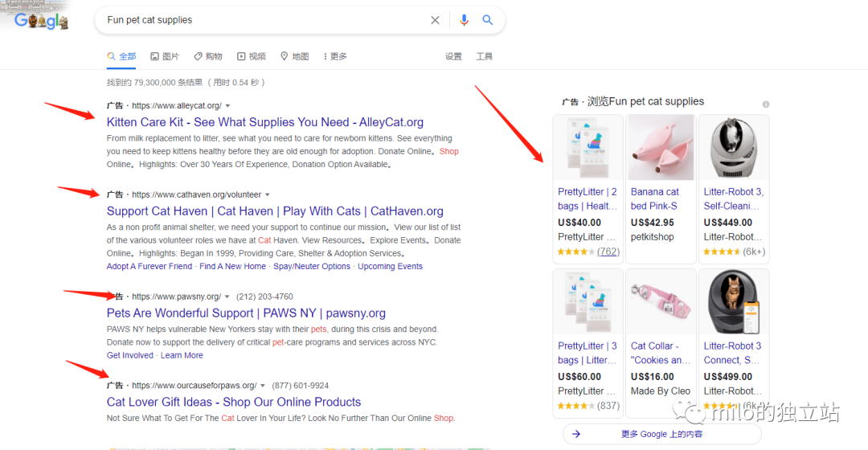Open Cat Collar Cookies product image

pyautogui.click(x=661, y=302)
